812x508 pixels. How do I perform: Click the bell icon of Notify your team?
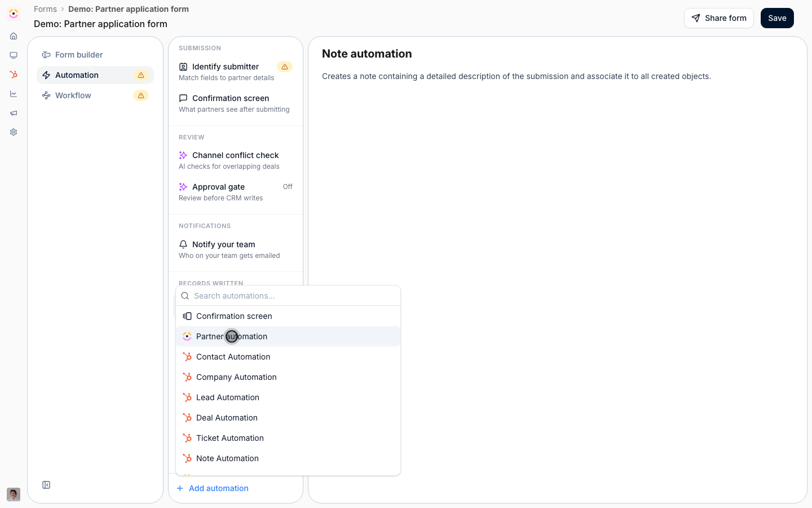click(x=183, y=244)
